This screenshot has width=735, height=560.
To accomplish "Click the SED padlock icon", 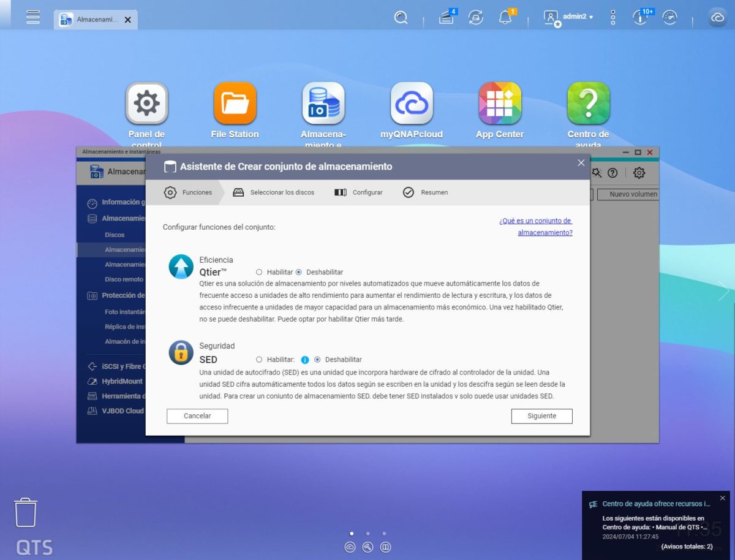I will tap(181, 352).
